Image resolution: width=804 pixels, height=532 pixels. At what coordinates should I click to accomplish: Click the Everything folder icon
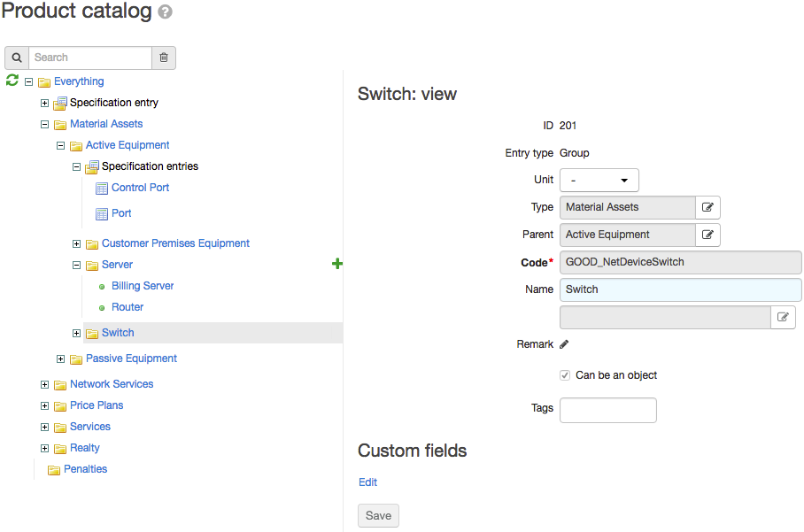click(x=44, y=82)
